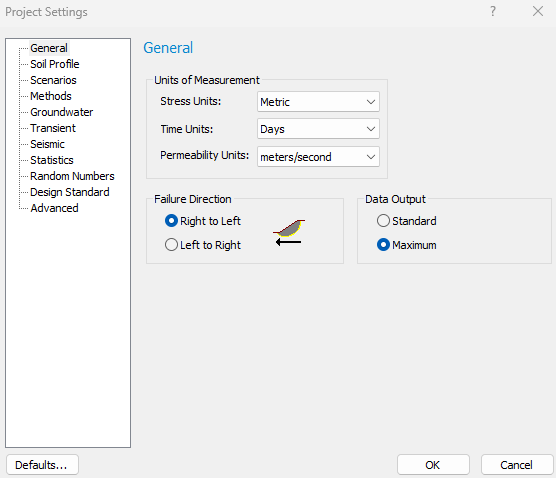Click the failure direction slope diagram icon
556x478 pixels.
tap(289, 233)
